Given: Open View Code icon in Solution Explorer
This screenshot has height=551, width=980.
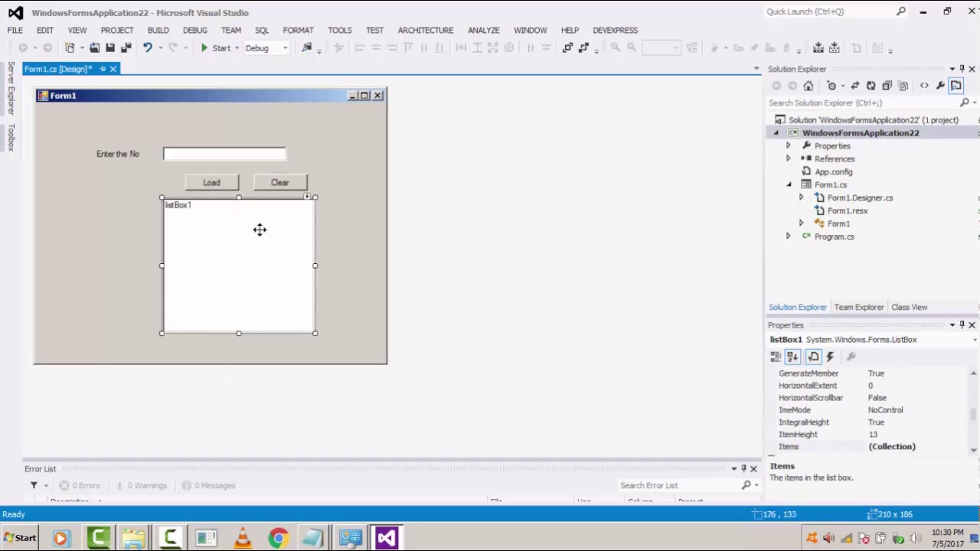Looking at the screenshot, I should pos(924,86).
